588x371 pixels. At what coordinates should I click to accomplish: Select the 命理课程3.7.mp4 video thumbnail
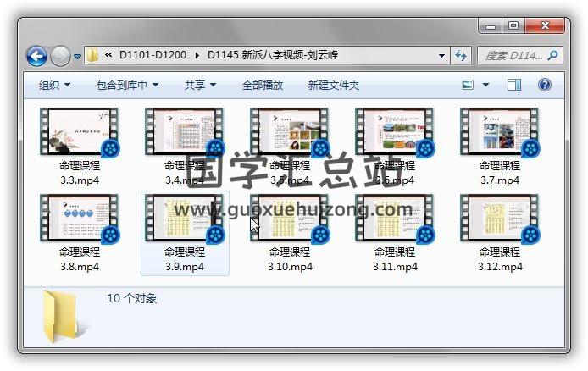(x=499, y=131)
